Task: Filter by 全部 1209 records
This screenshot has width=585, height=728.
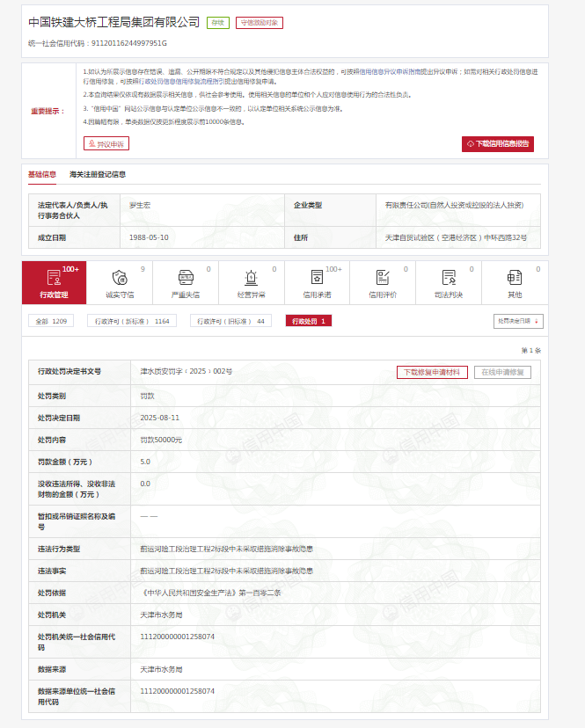Action: 51,321
